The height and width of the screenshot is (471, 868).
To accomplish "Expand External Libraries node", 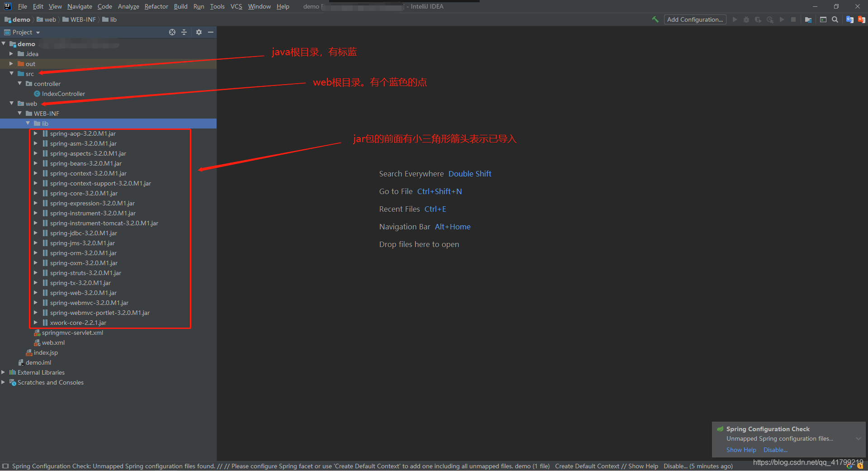I will click(x=3, y=372).
